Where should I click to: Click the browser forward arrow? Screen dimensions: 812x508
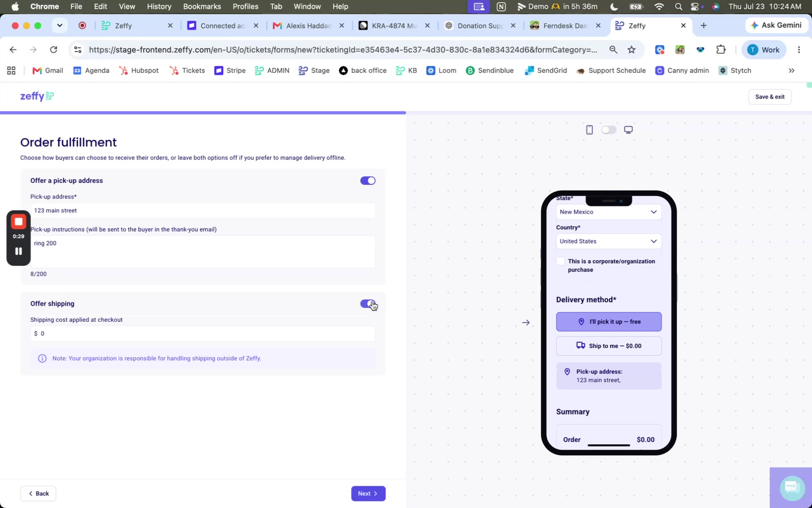pyautogui.click(x=33, y=50)
